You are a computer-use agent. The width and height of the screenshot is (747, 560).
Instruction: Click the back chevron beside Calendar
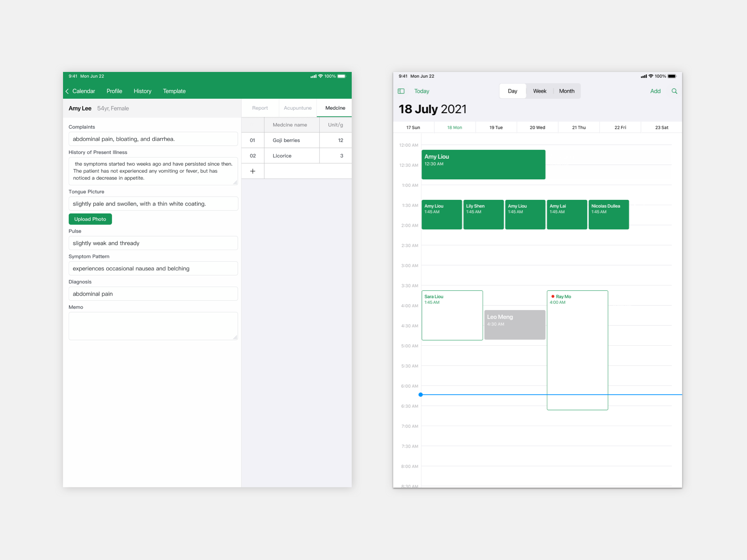[x=67, y=91]
